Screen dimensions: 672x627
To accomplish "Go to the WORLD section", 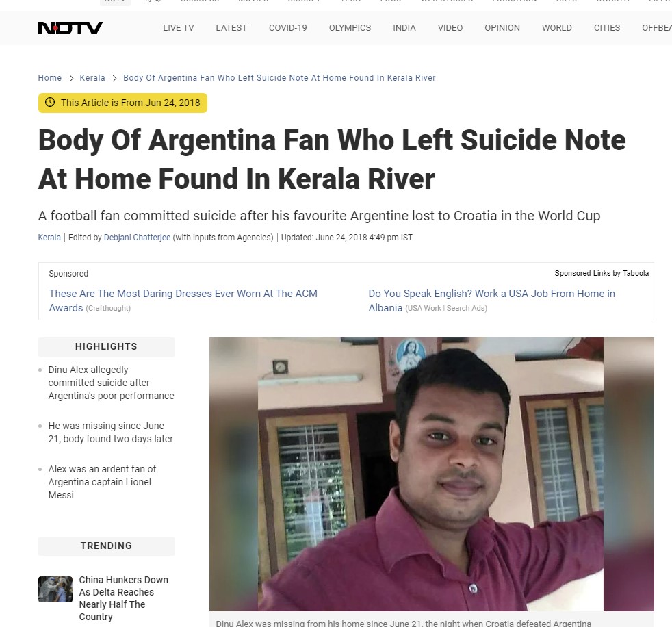I will pyautogui.click(x=557, y=28).
